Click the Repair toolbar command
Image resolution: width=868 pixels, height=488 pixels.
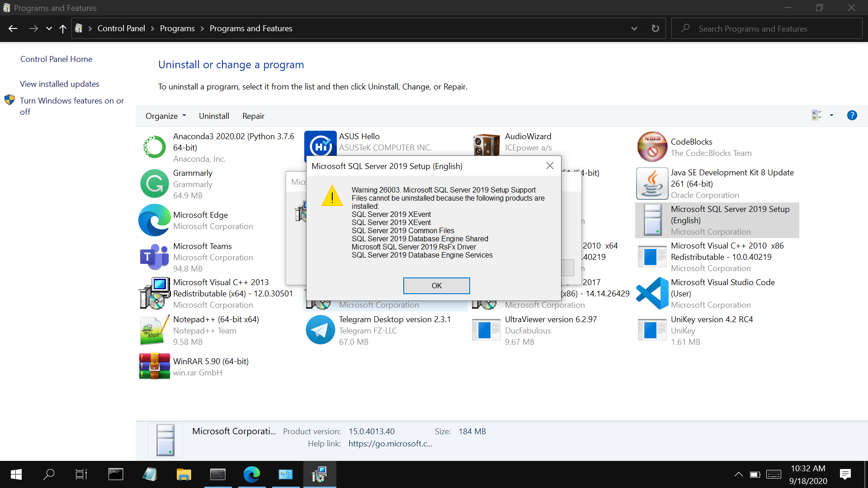(253, 116)
